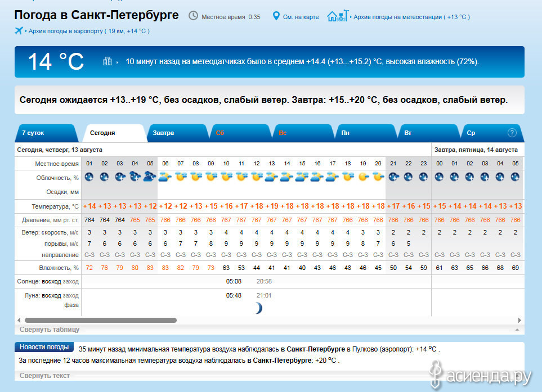Click the Осадки, мм row label
This screenshot has width=542, height=392.
[62, 192]
